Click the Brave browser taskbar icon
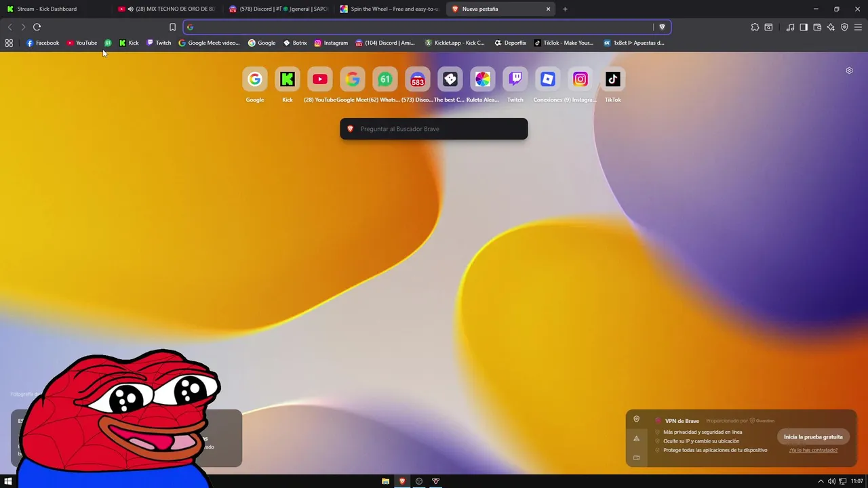The image size is (868, 488). (x=402, y=481)
